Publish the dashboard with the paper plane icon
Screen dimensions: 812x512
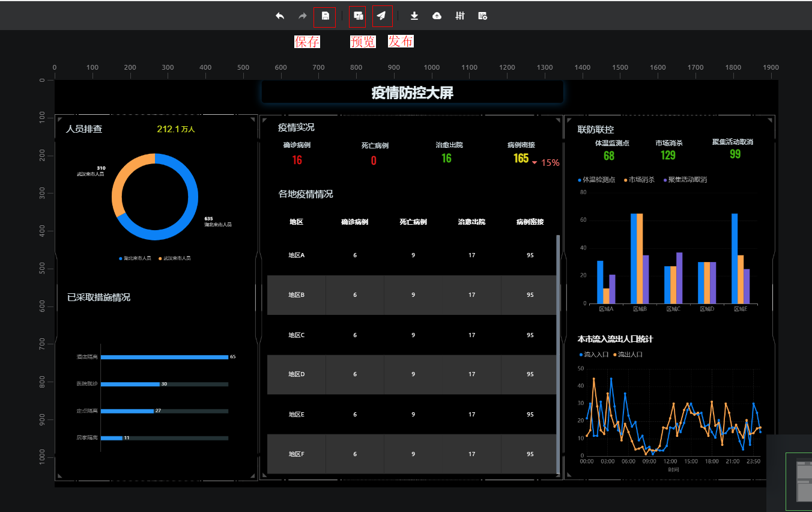381,16
